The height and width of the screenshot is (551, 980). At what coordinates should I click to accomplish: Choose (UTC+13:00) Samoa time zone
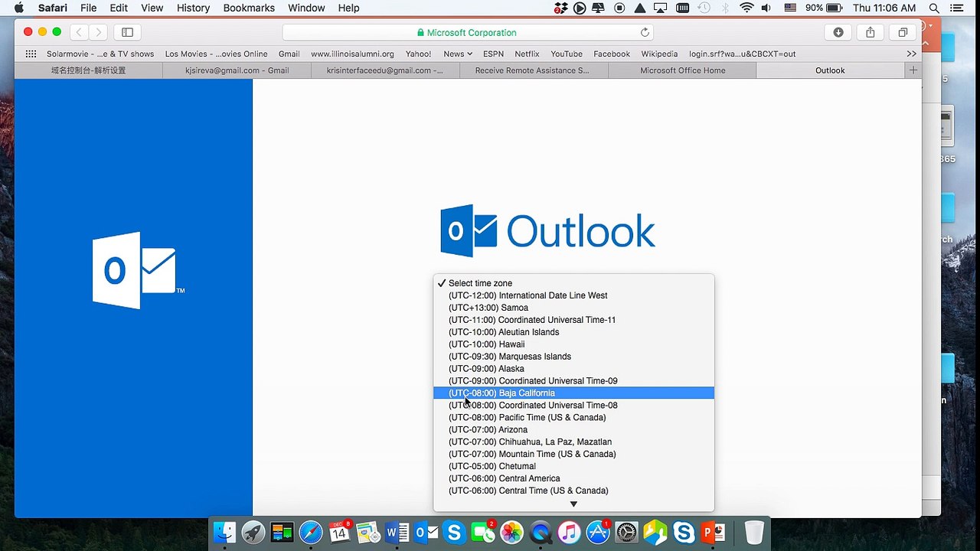573,307
